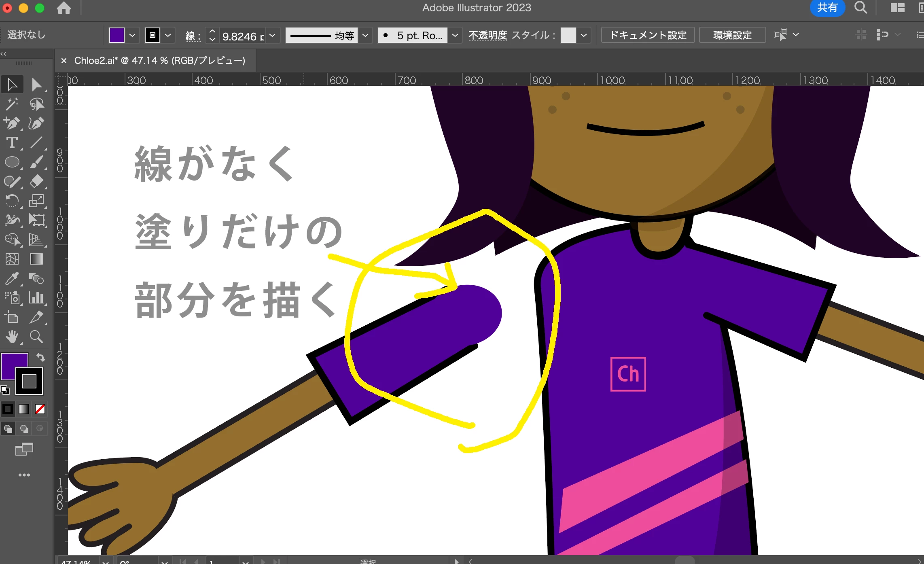The width and height of the screenshot is (924, 564).
Task: Select the Eraser tool
Action: tap(36, 181)
